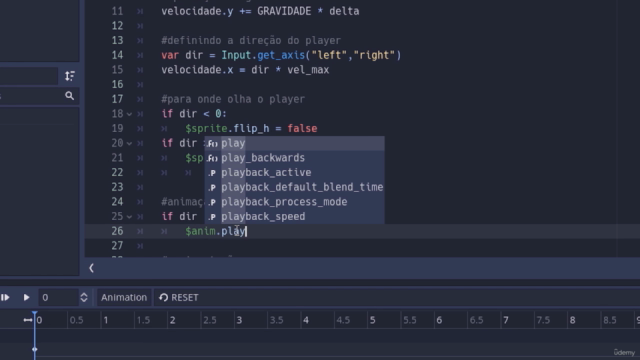
Task: Click line number 26 in the gutter
Action: [x=117, y=231]
